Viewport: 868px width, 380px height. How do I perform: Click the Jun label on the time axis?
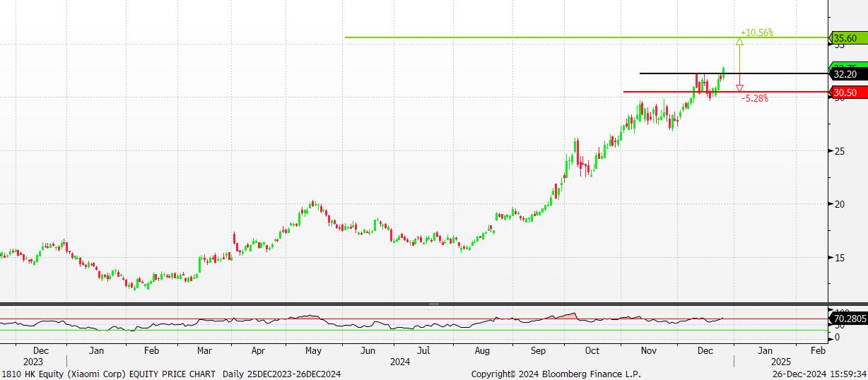click(x=368, y=350)
